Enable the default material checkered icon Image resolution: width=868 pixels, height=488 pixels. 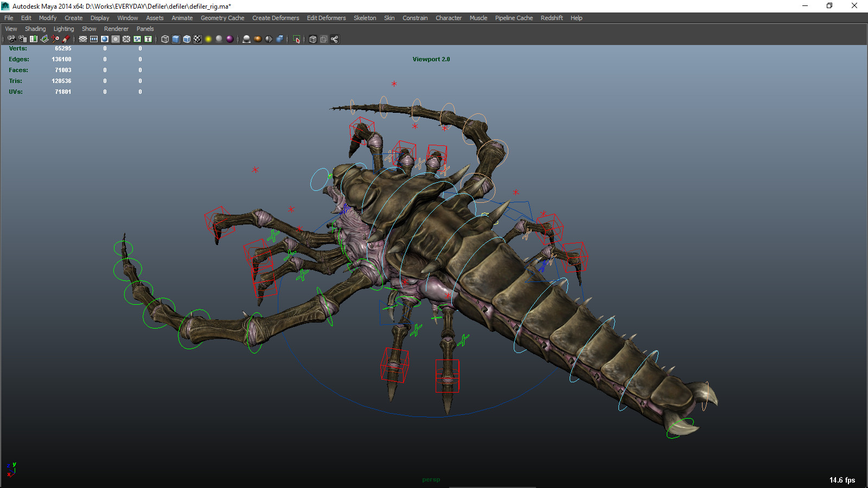197,38
